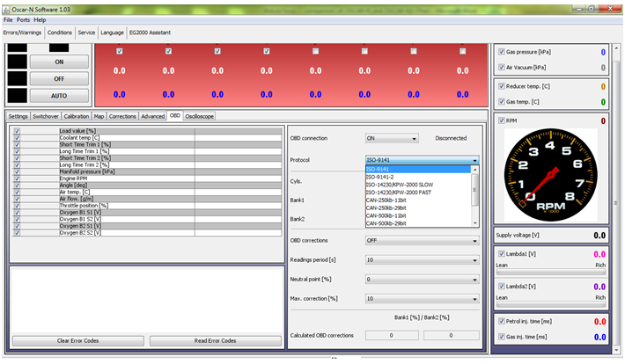Uncheck Reducer temp. [C] checkbox
625x364 pixels.
pyautogui.click(x=502, y=86)
